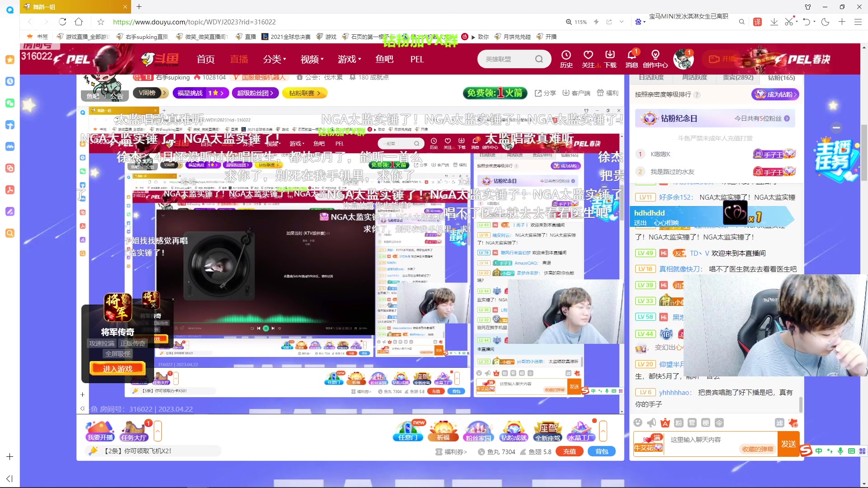The image size is (868, 488).
Task: Open the 水晶工厂 crystal factory icon
Action: tap(581, 431)
